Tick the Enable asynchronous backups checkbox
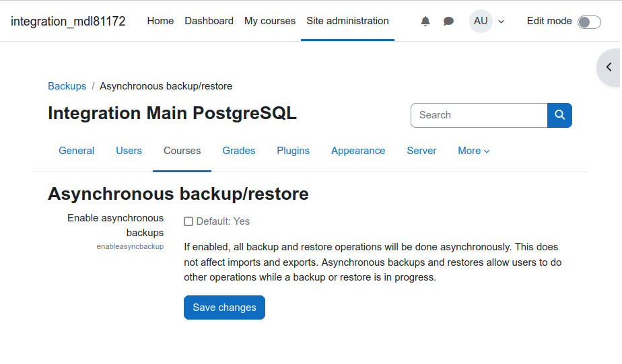The image size is (622, 364). tap(188, 221)
